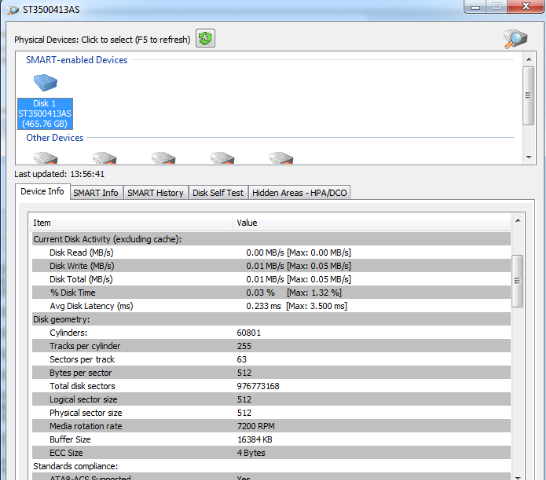The width and height of the screenshot is (546, 480).
Task: Select the Disk Write (MB/s) row
Action: [x=271, y=266]
